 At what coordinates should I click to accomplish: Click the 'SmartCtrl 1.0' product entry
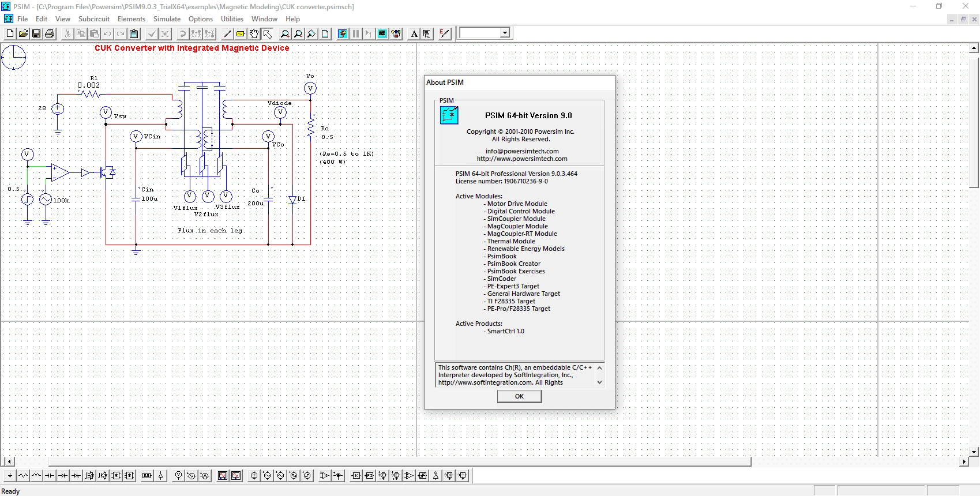click(505, 331)
